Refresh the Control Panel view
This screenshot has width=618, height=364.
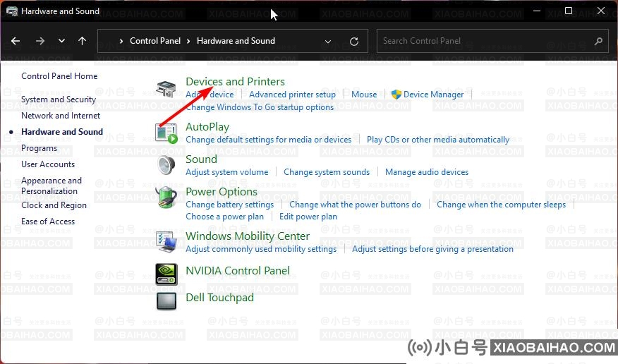354,41
